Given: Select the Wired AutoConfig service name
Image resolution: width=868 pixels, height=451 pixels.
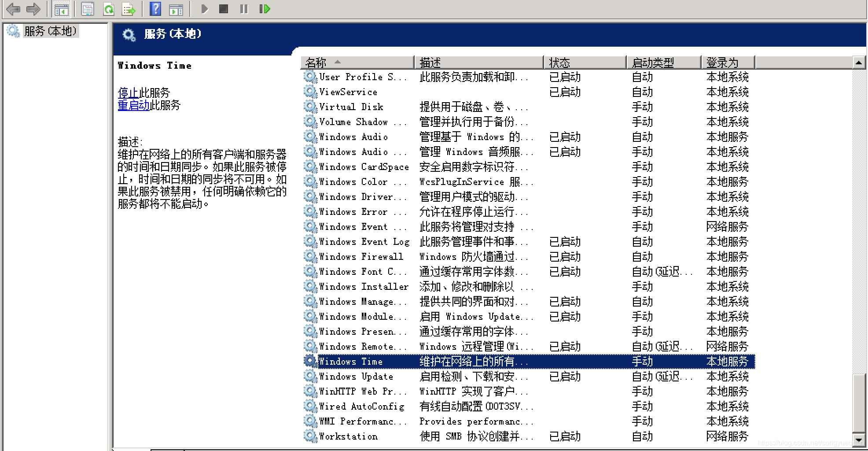Looking at the screenshot, I should click(361, 406).
